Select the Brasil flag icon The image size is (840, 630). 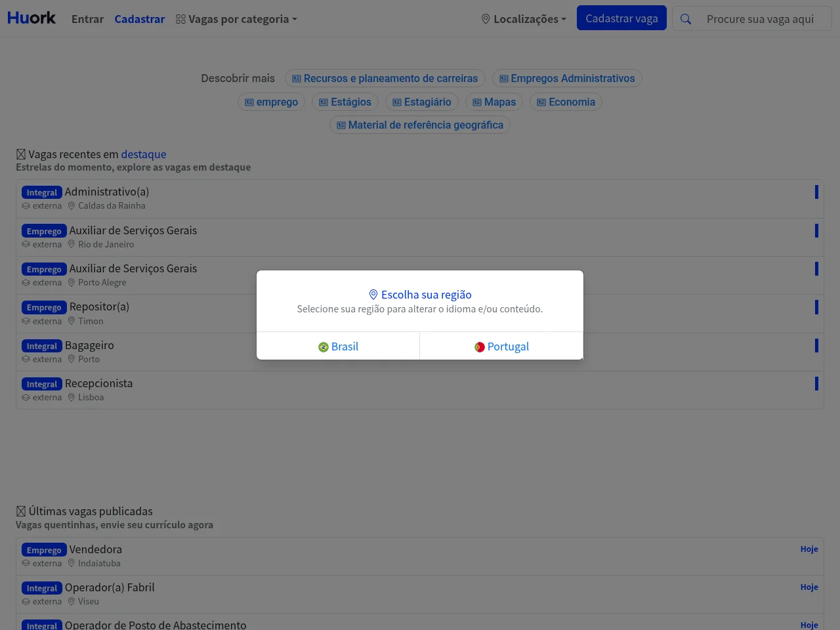[324, 347]
